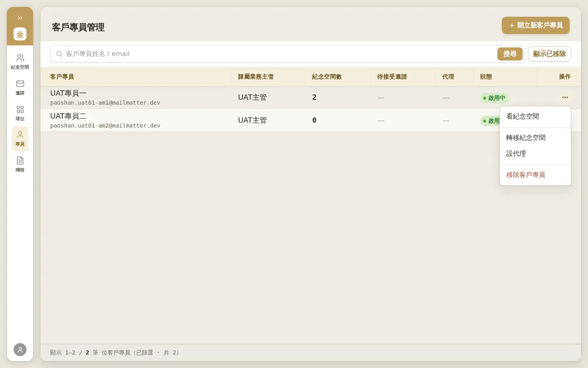Click the gold 金 logo icon
Image resolution: width=588 pixels, height=368 pixels.
point(20,34)
